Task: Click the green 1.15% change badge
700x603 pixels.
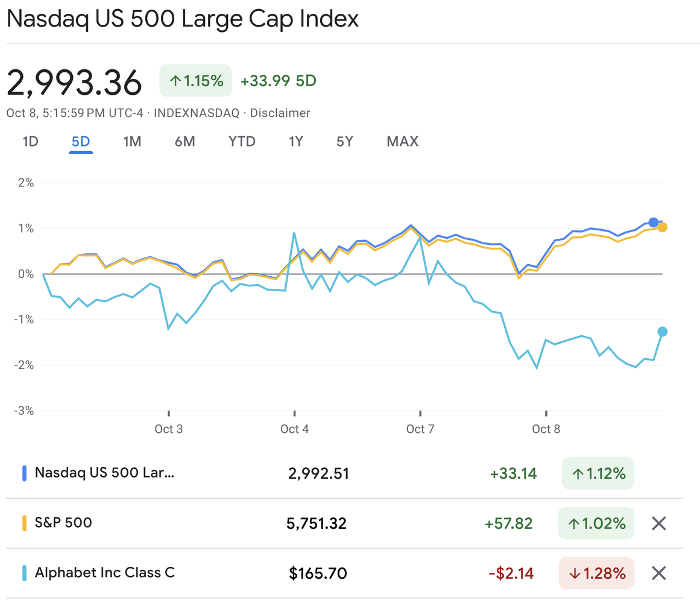Action: tap(196, 81)
